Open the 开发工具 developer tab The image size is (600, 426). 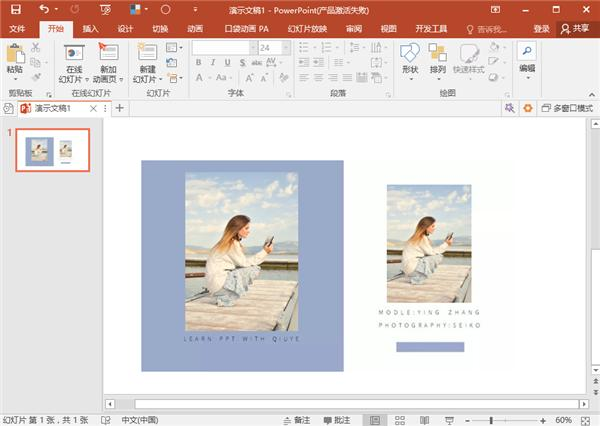tap(431, 29)
